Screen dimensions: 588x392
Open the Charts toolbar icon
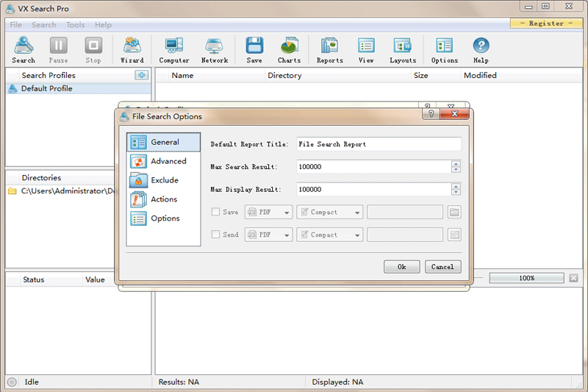(x=289, y=50)
